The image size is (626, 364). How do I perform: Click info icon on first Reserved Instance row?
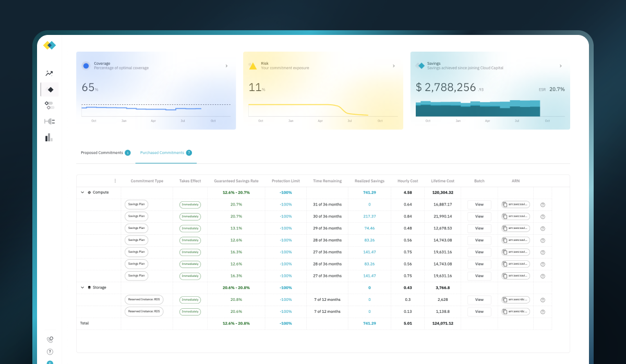coord(543,300)
